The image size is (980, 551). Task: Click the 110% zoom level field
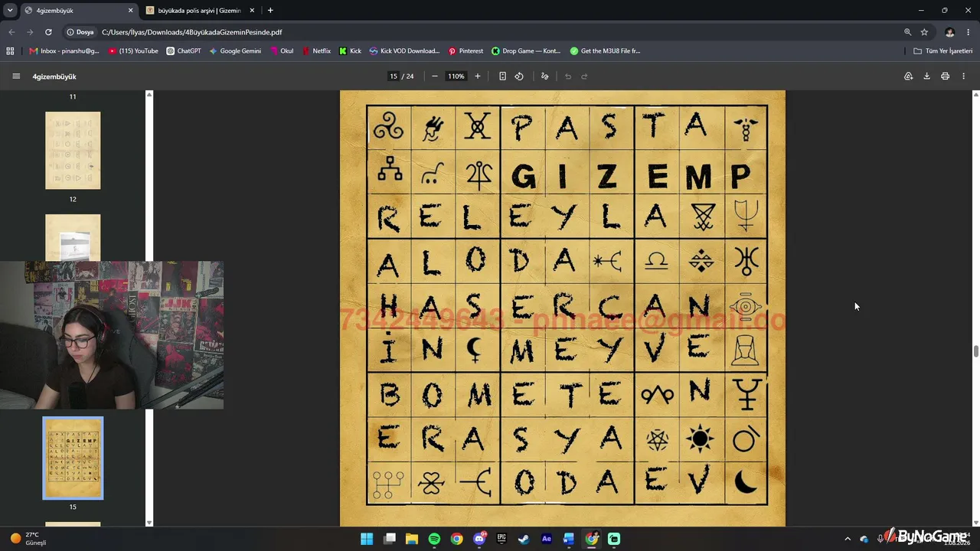(456, 77)
